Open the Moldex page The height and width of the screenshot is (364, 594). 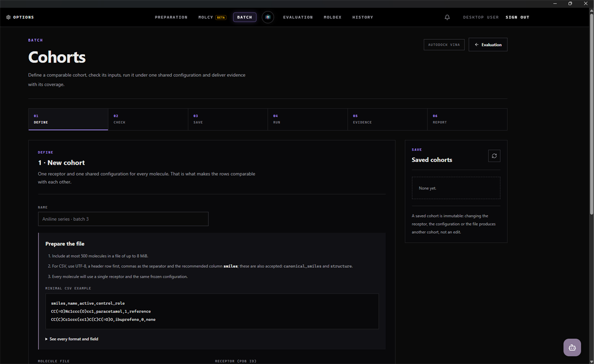tap(333, 17)
